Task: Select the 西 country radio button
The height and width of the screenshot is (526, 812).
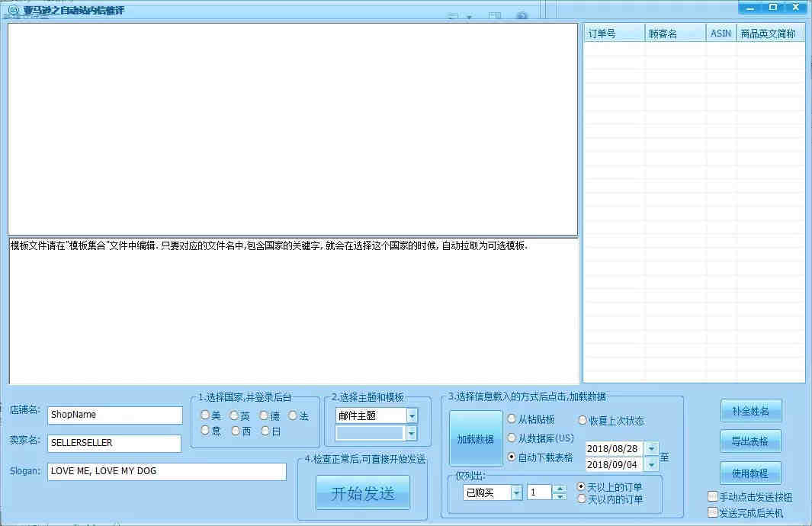Action: coord(236,430)
